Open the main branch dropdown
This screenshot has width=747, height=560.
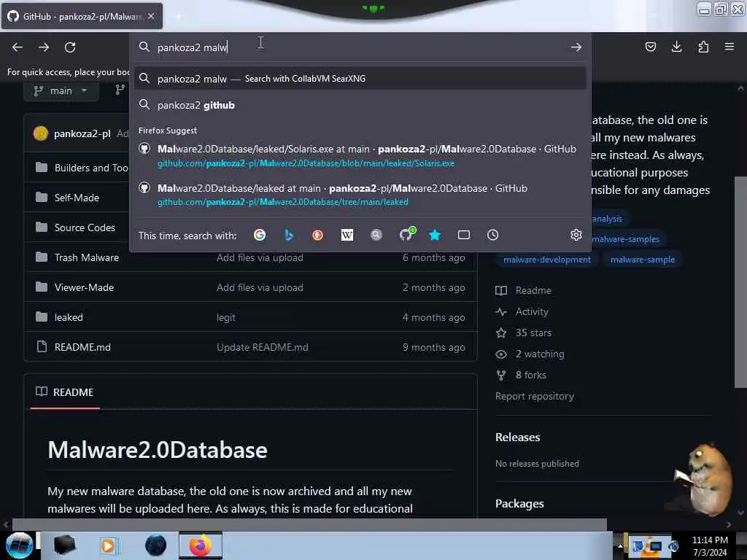point(61,90)
